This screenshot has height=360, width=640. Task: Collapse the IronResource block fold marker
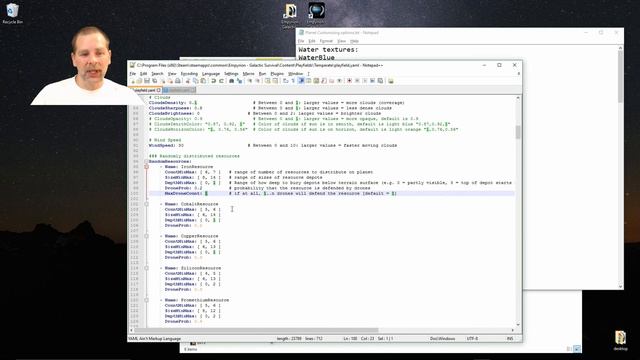(x=146, y=167)
